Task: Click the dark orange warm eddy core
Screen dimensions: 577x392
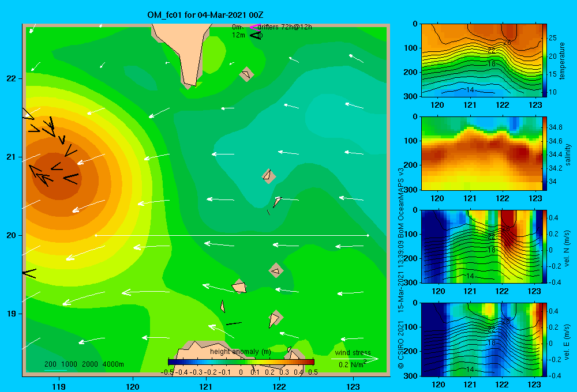Action: [x=57, y=176]
